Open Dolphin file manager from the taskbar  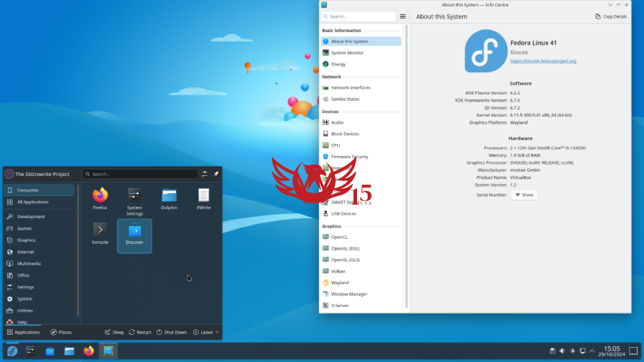69,351
